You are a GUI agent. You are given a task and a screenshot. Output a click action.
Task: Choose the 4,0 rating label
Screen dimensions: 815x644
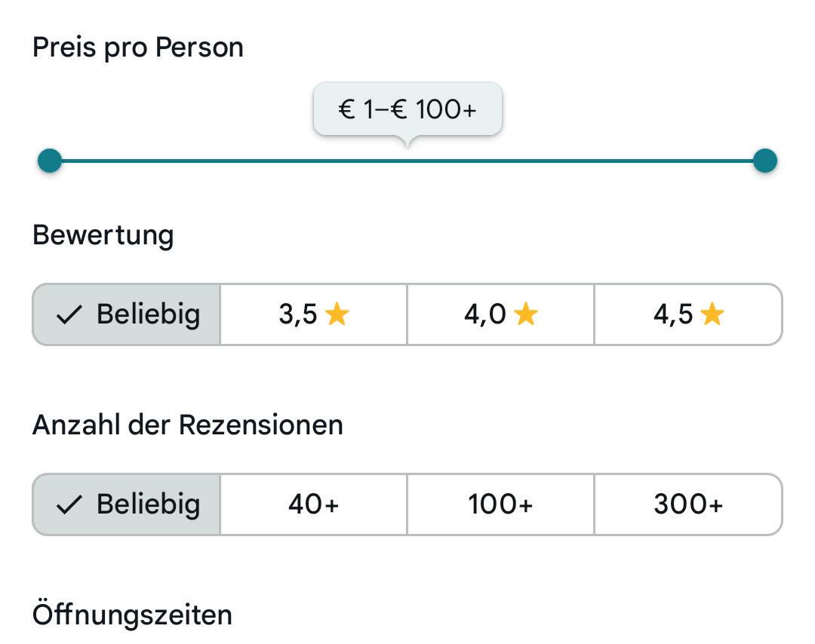tap(485, 314)
